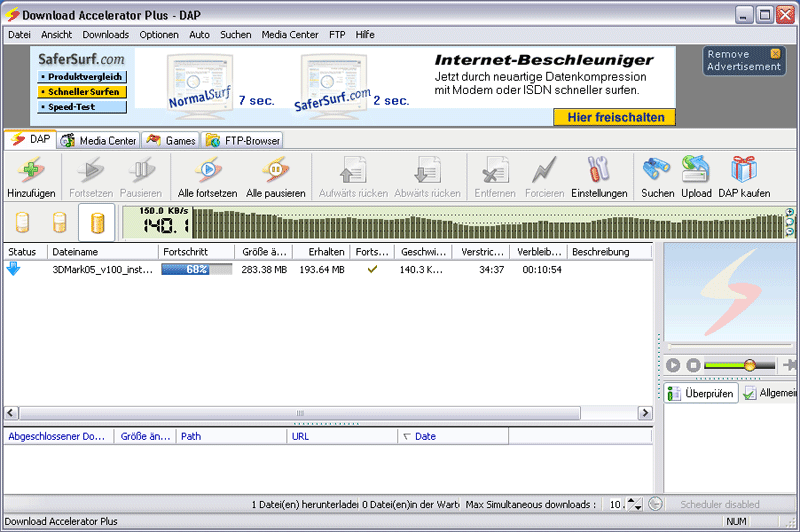The height and width of the screenshot is (532, 800).
Task: Select the medium speed cylinder icon
Action: [x=59, y=223]
